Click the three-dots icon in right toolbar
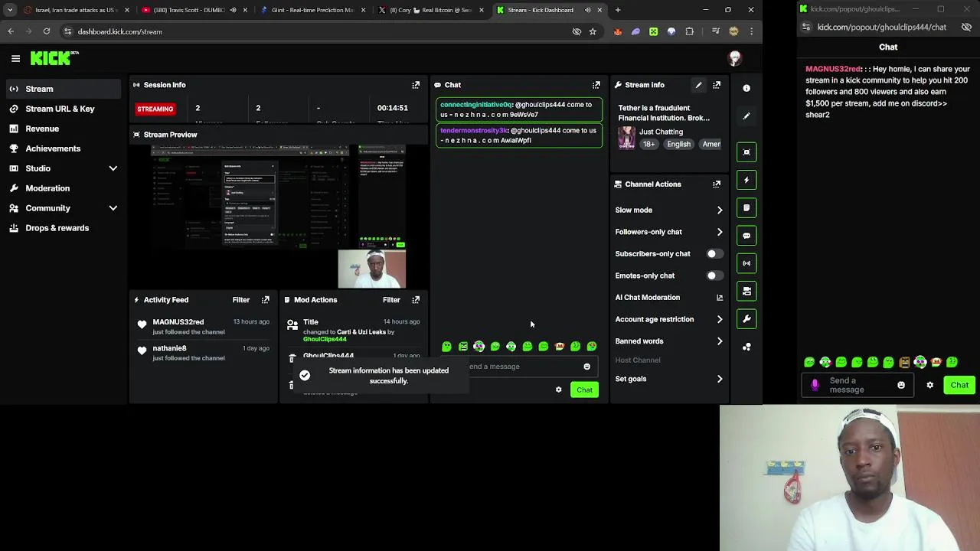This screenshot has height=551, width=980. [746, 347]
